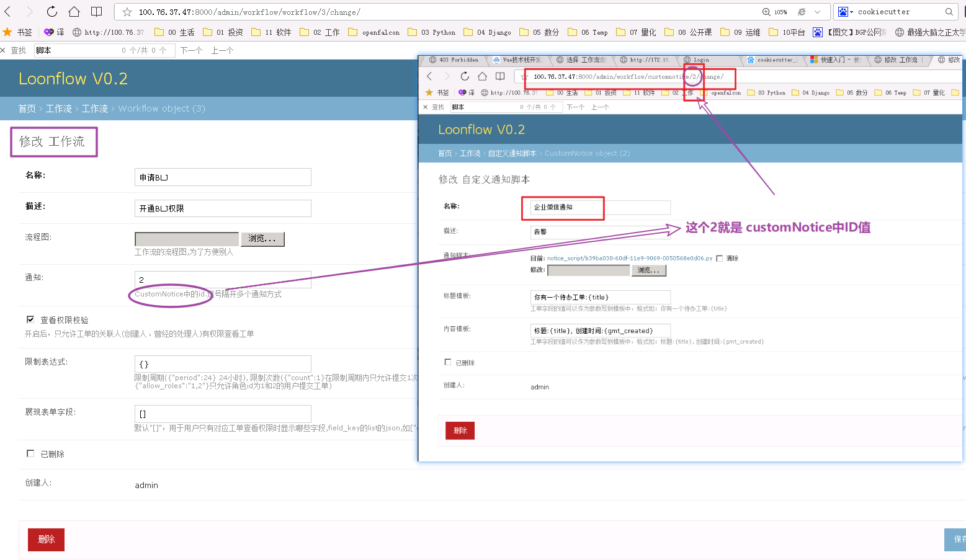
Task: Click the bookmark star inside the address bar
Action: (126, 11)
